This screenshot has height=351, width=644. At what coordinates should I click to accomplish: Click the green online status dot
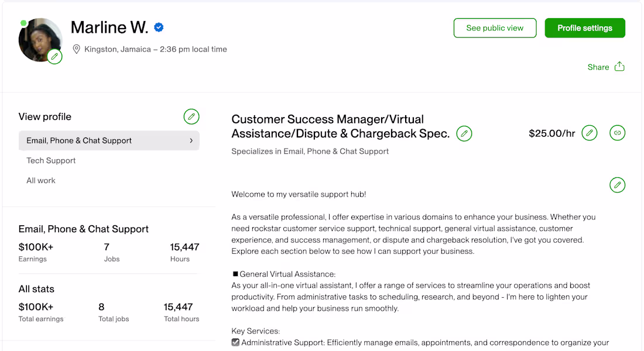(x=23, y=23)
